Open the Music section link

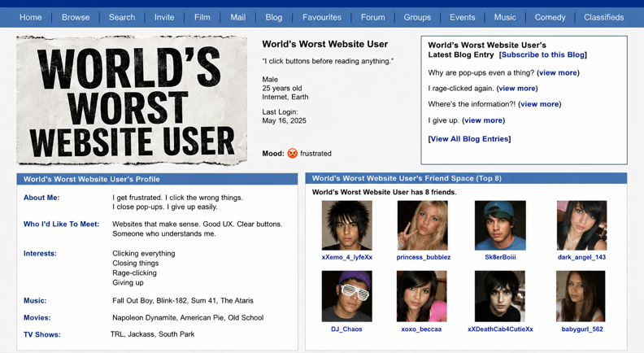click(505, 17)
